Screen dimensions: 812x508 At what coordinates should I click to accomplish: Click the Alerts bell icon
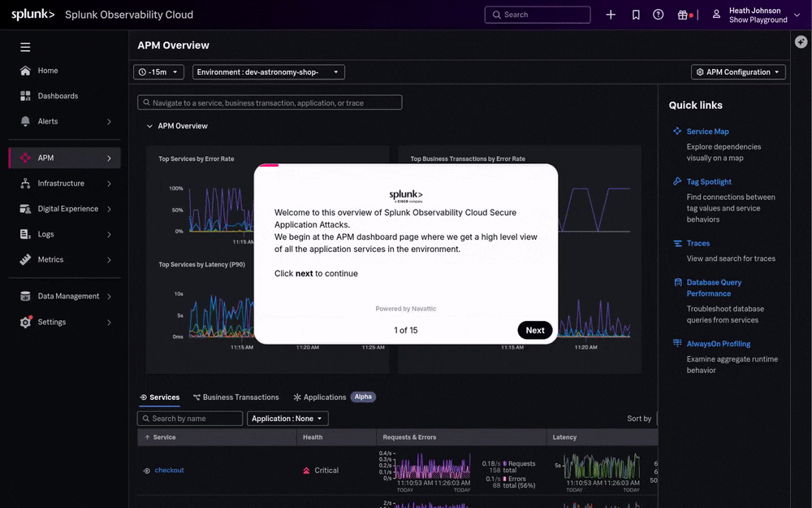[x=25, y=121]
